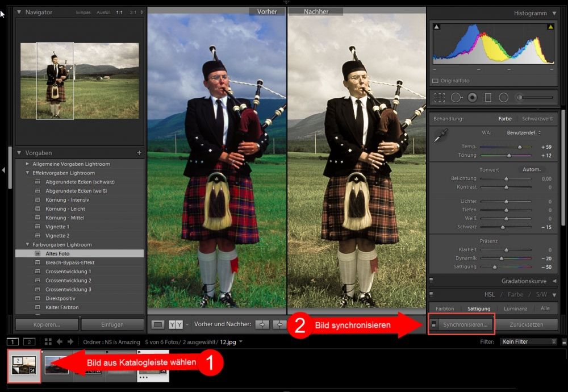Select the Red Eye Correction tool
The height and width of the screenshot is (392, 568).
(x=472, y=97)
